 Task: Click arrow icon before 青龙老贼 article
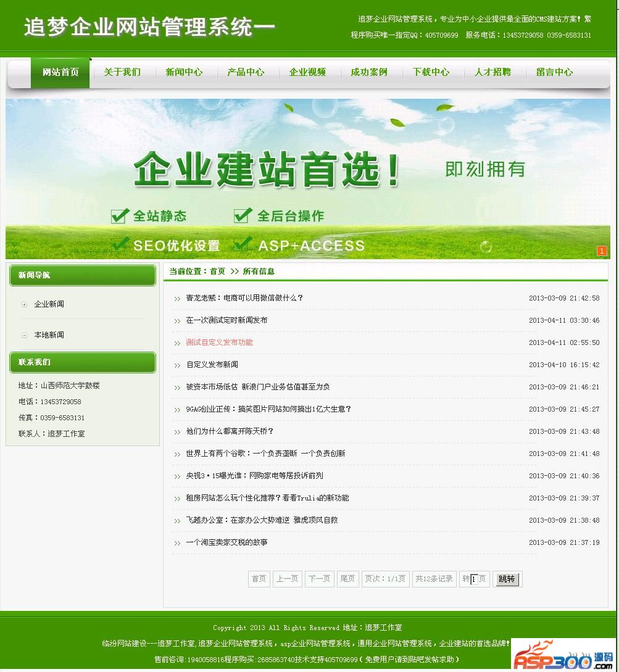(177, 299)
